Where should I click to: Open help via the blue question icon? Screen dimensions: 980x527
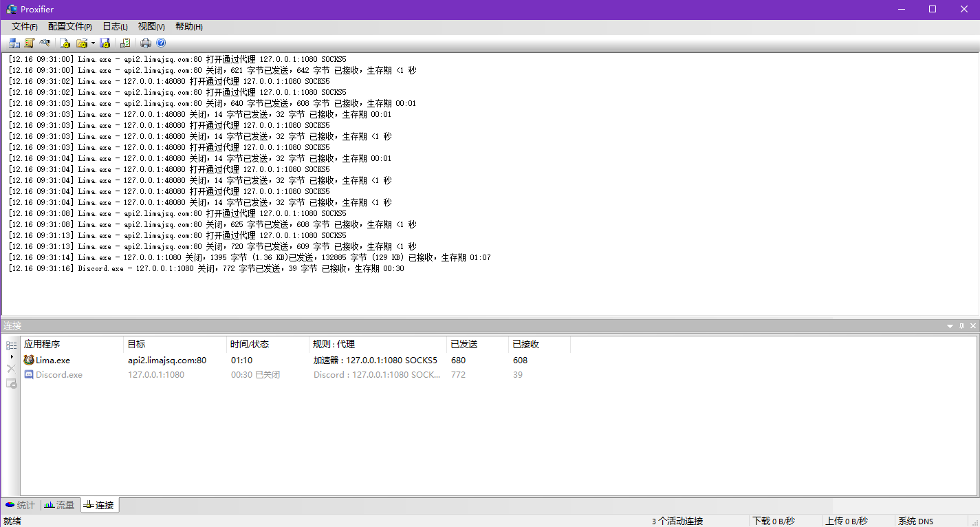click(x=161, y=43)
